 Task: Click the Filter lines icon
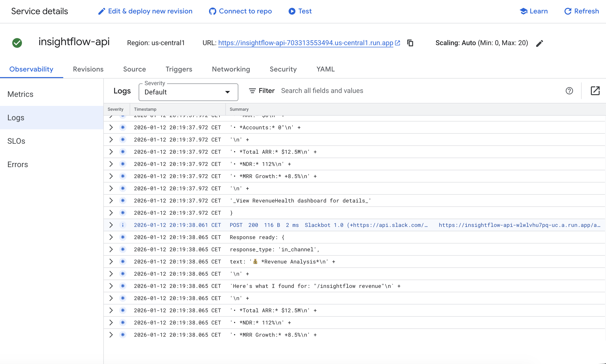pos(252,91)
